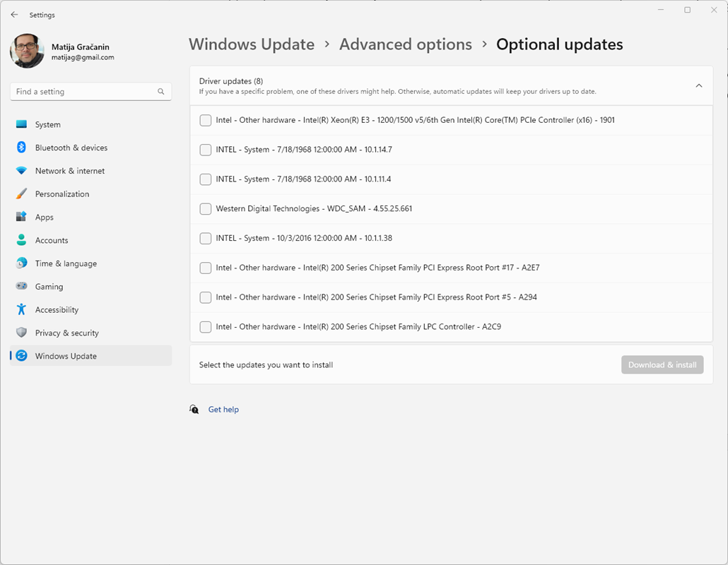Click the Windows Update sync icon
The width and height of the screenshot is (728, 565).
click(21, 356)
